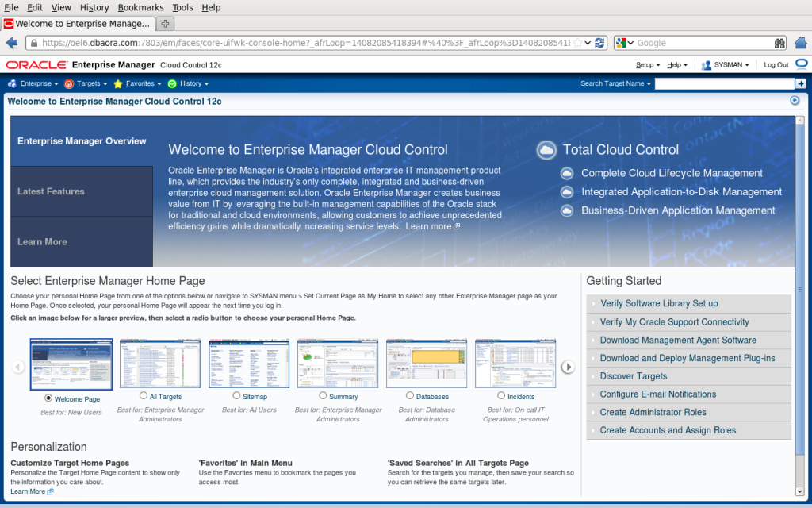Open the Bookmarks menu
This screenshot has height=508, width=812.
pos(141,7)
